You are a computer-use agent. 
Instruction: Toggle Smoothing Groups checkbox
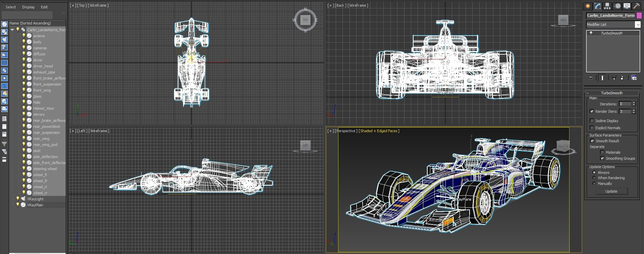(x=602, y=158)
